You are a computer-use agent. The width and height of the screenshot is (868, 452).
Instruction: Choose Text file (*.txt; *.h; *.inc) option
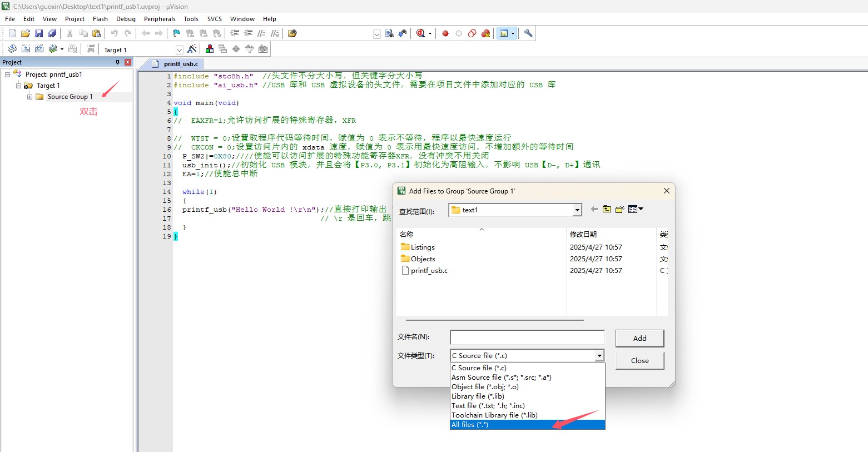(x=527, y=406)
